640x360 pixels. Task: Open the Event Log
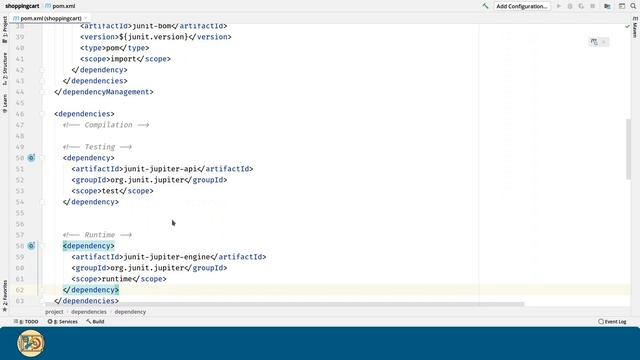click(x=612, y=322)
